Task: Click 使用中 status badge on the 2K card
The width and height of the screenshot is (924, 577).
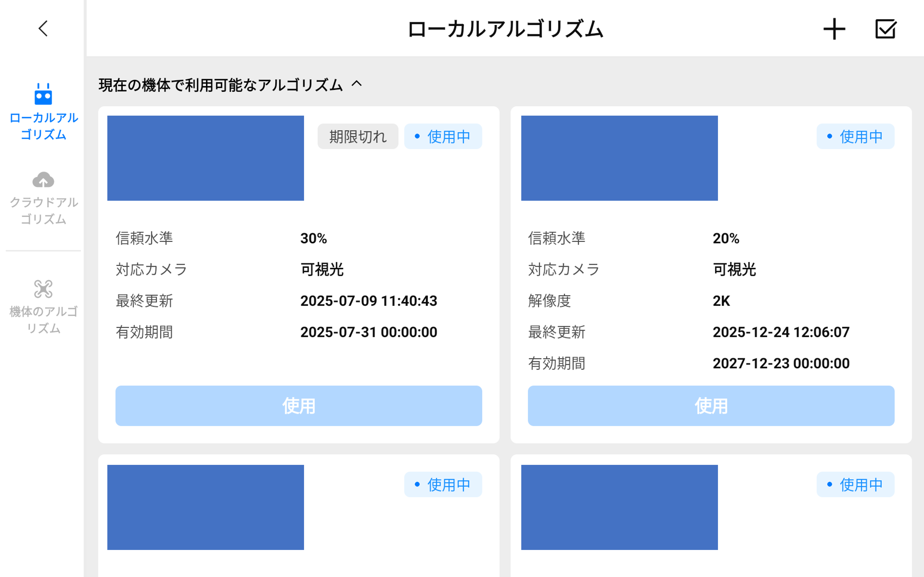Action: click(x=855, y=136)
